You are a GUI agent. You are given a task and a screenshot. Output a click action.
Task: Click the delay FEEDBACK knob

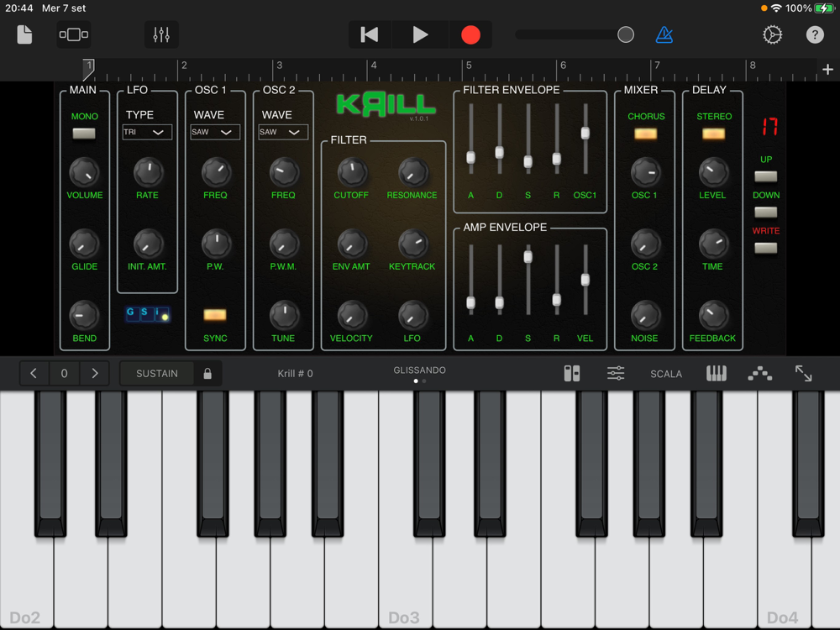pyautogui.click(x=713, y=316)
